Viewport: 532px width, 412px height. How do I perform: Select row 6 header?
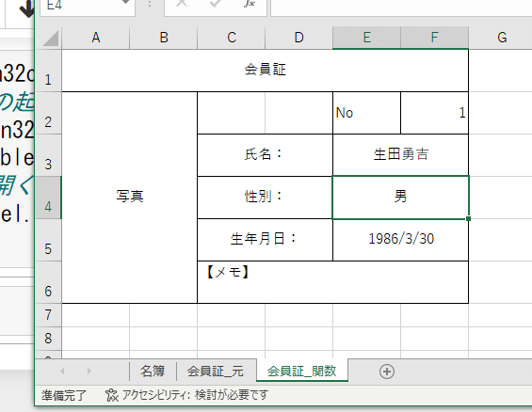(x=48, y=282)
